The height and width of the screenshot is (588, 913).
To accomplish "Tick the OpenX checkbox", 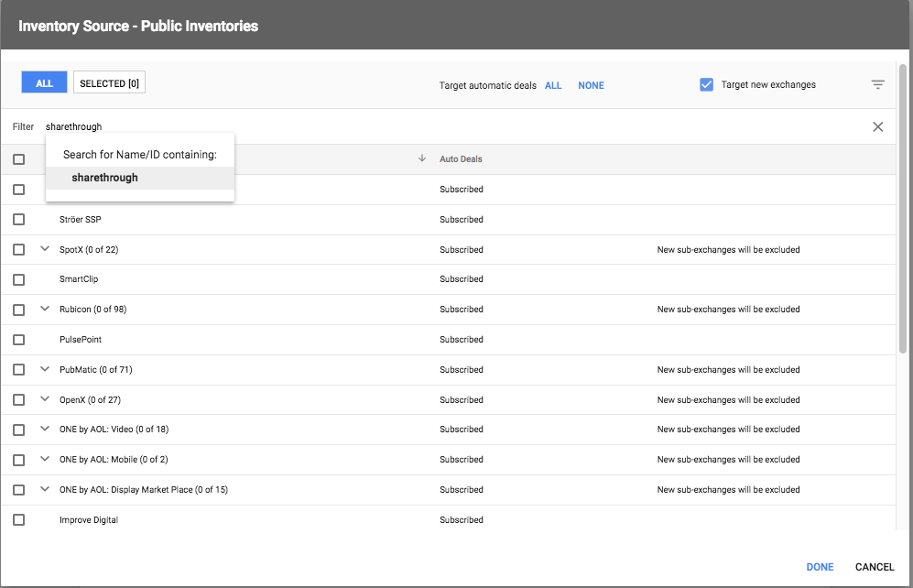I will (x=18, y=400).
